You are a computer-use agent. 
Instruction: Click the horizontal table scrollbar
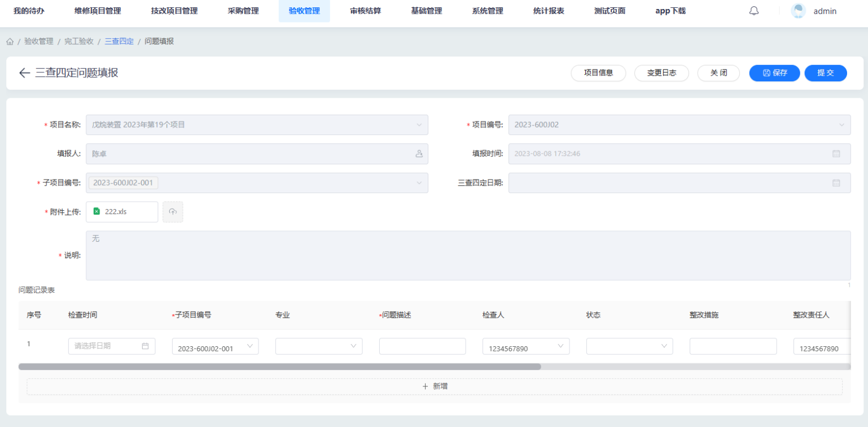[x=279, y=367]
